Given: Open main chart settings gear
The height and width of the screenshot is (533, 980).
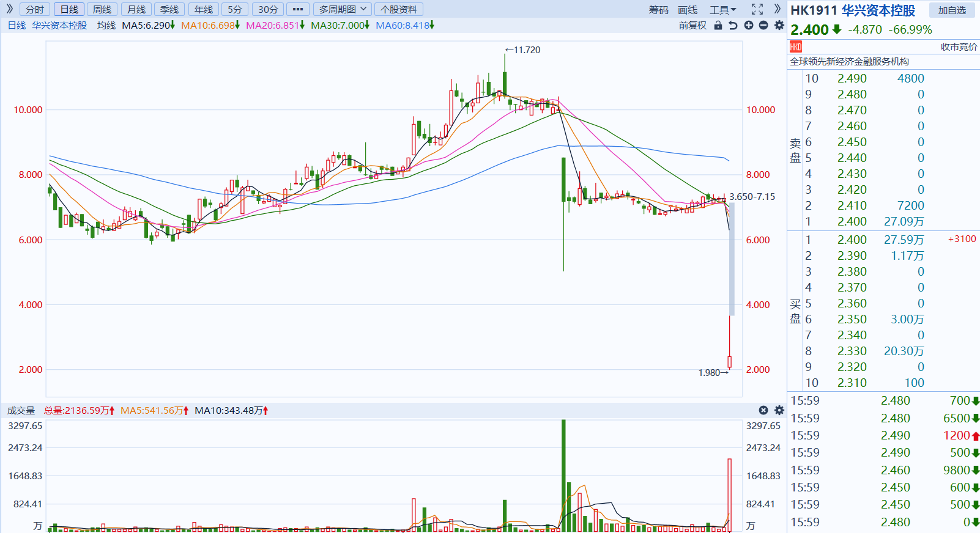Looking at the screenshot, I should click(779, 25).
